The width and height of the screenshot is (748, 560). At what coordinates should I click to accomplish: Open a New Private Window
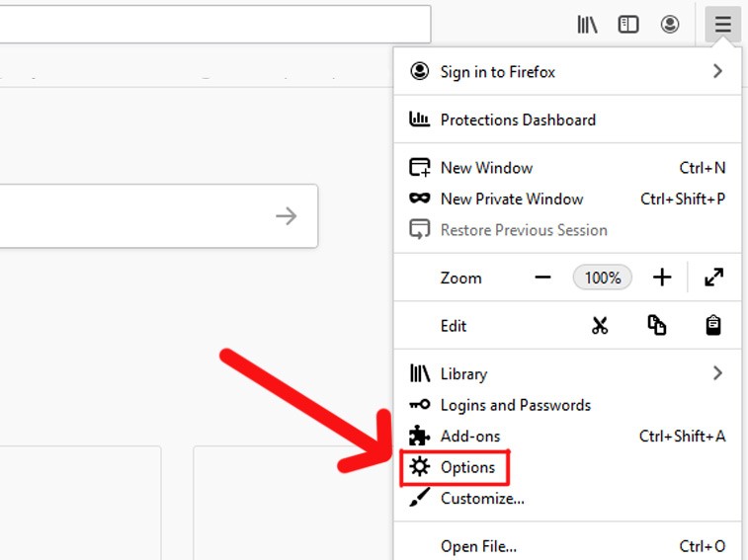coord(512,199)
